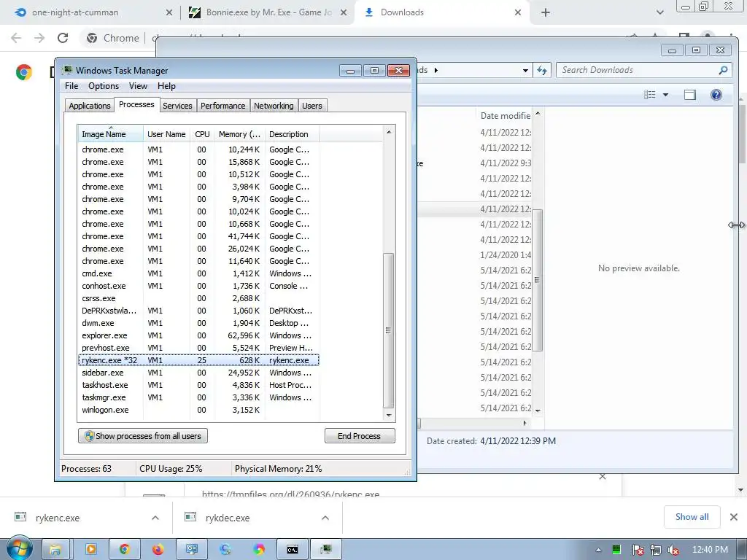Screen dimensions: 747x560
Task: Refresh the Explorer address bar
Action: (542, 70)
